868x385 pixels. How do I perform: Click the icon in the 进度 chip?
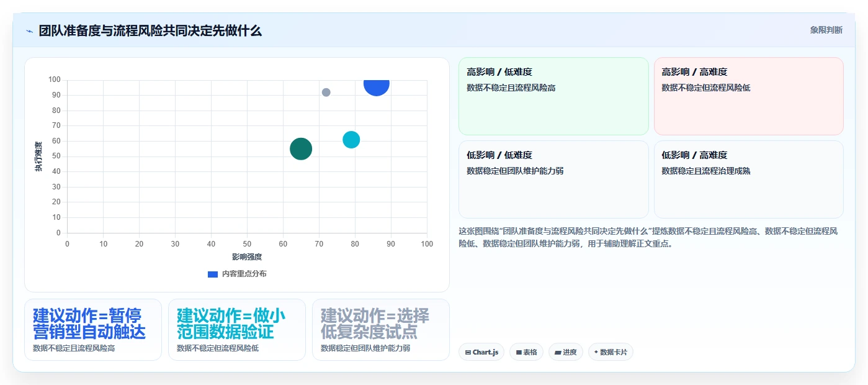(558, 352)
